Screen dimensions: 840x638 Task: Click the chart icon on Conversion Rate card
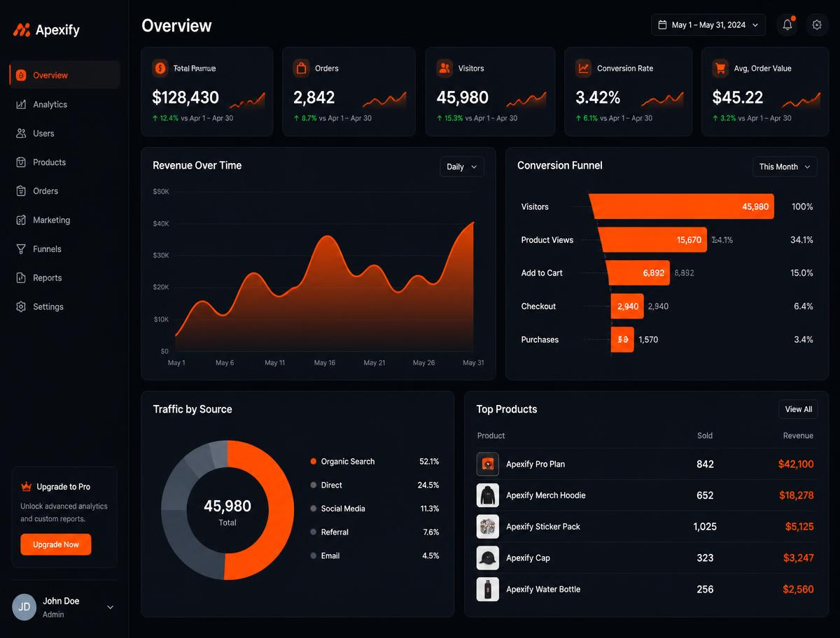[x=583, y=68]
